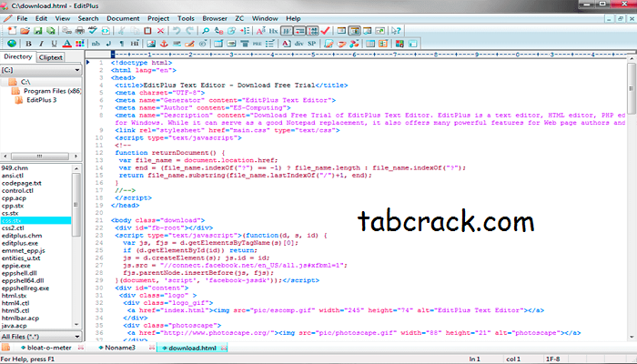Toggle Bold formatting
This screenshot has width=637, height=364.
pyautogui.click(x=28, y=44)
